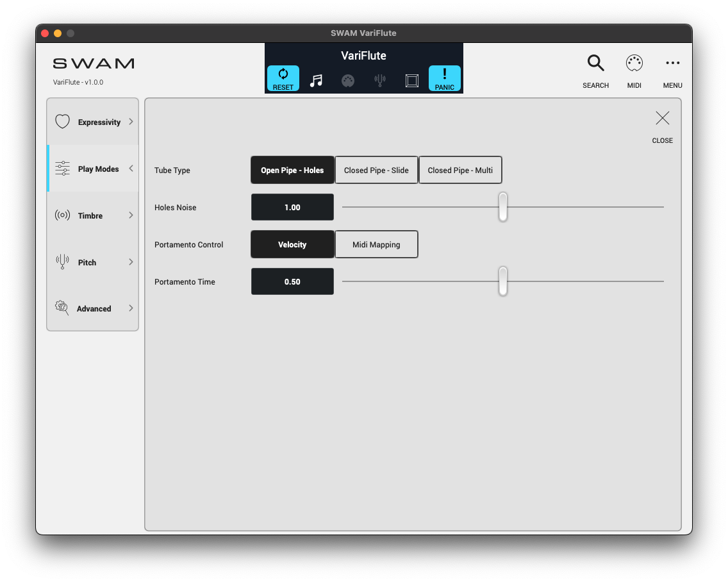Open MIDI settings connector icon

pyautogui.click(x=634, y=63)
